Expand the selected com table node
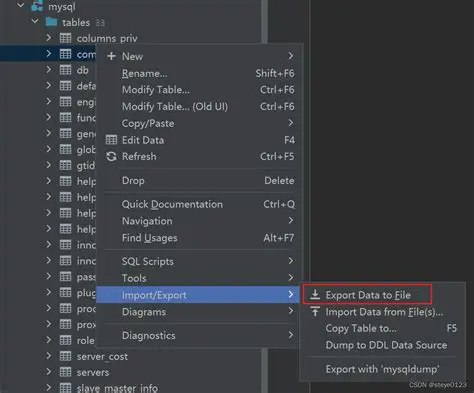The image size is (474, 393). click(x=49, y=53)
